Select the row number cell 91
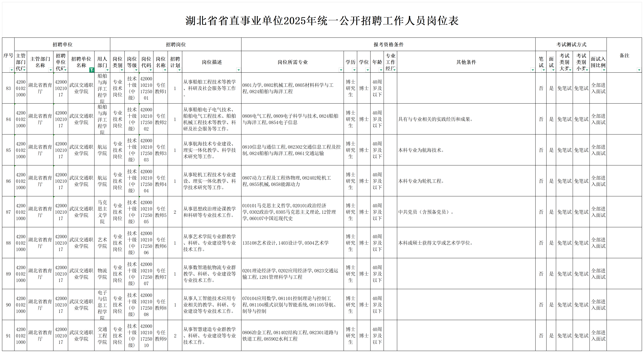Viewport: 644px width, 353px height. (8, 336)
